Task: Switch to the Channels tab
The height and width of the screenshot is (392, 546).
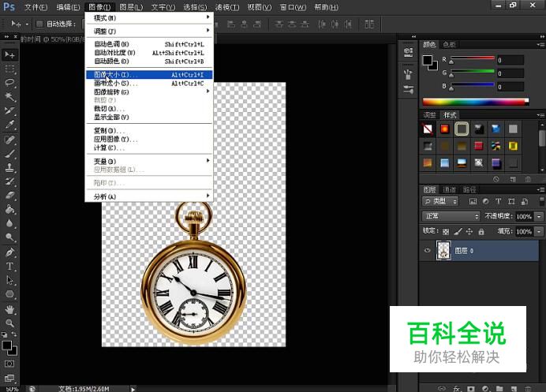Action: [x=449, y=190]
